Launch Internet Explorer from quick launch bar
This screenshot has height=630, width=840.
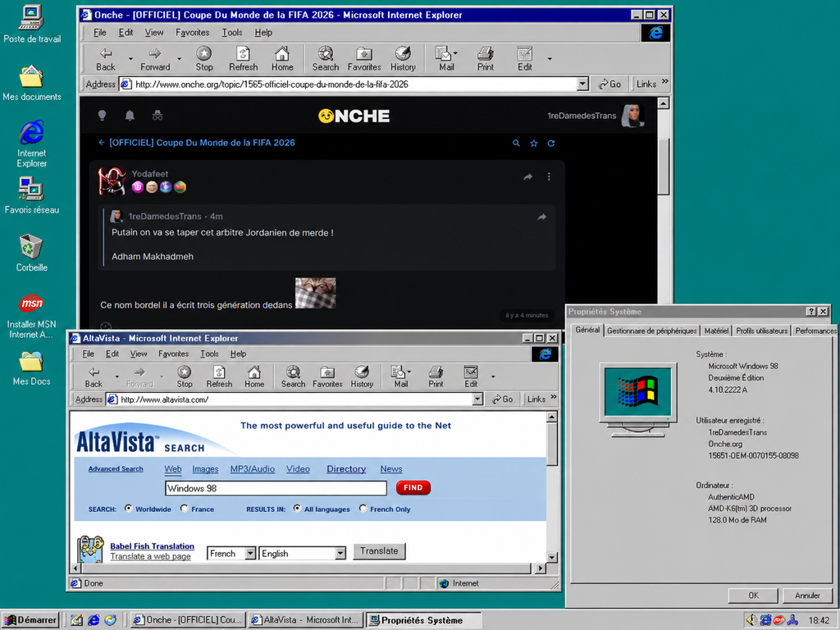tap(94, 620)
